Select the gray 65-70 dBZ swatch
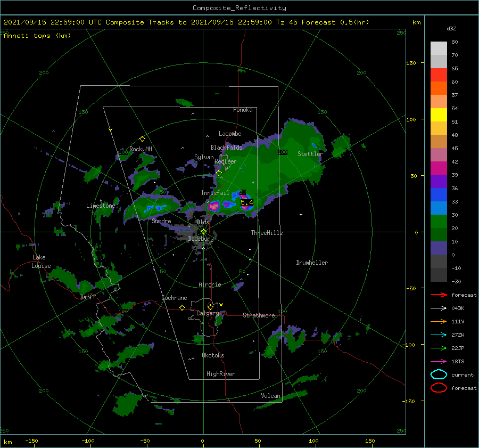This screenshot has height=448, width=479. coord(439,61)
